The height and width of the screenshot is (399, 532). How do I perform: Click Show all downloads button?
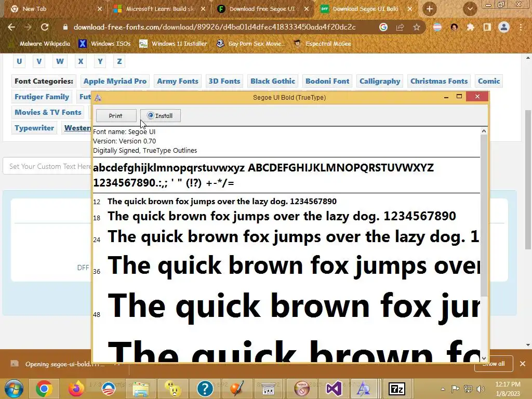tap(494, 364)
